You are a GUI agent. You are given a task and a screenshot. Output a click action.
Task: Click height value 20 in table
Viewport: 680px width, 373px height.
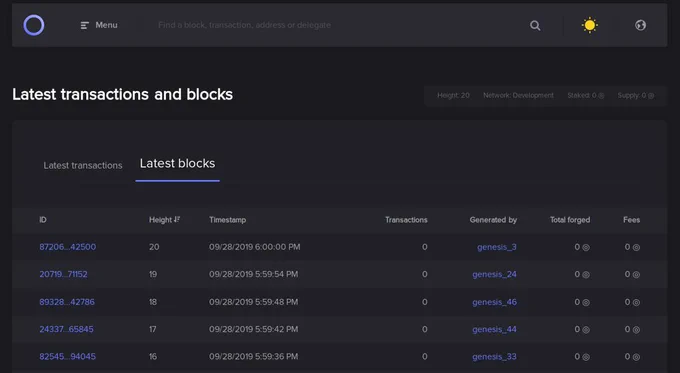(154, 247)
